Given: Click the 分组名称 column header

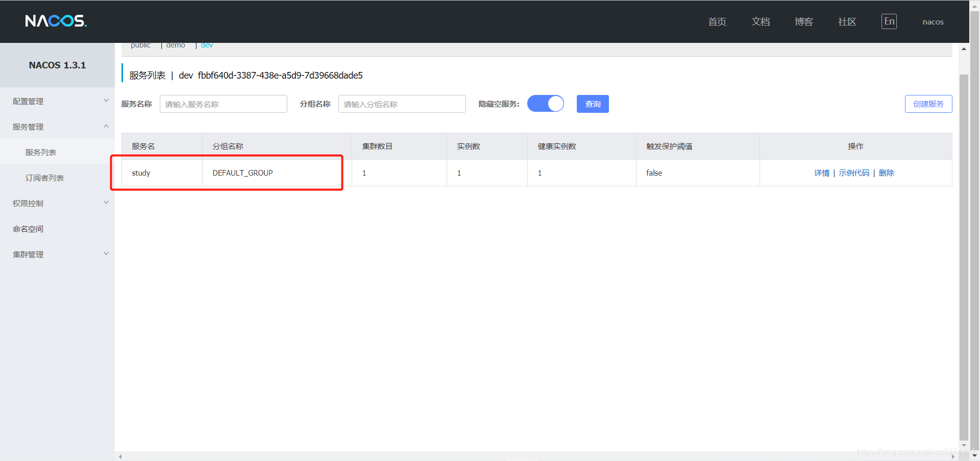Looking at the screenshot, I should click(277, 147).
